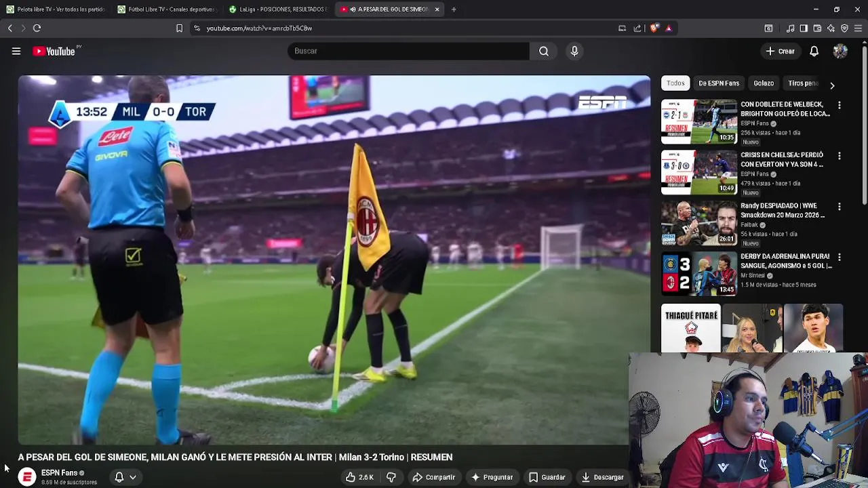Switch to LaLiga Posiciones tab
868x488 pixels.
(278, 9)
